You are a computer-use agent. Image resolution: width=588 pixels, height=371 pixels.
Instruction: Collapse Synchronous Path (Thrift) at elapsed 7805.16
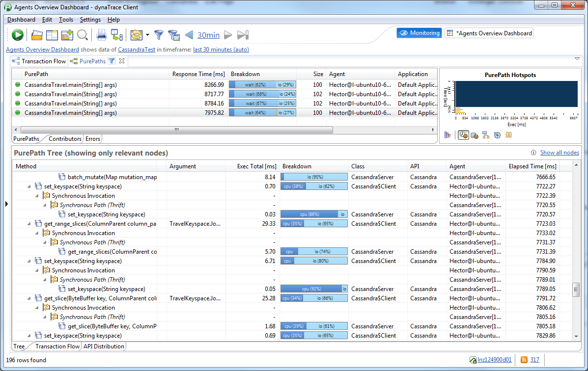click(x=45, y=317)
